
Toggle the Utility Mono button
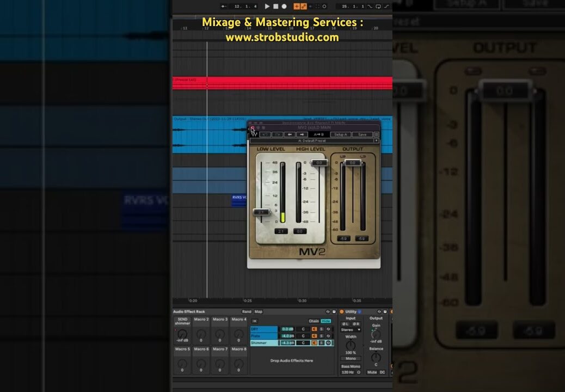pos(351,358)
